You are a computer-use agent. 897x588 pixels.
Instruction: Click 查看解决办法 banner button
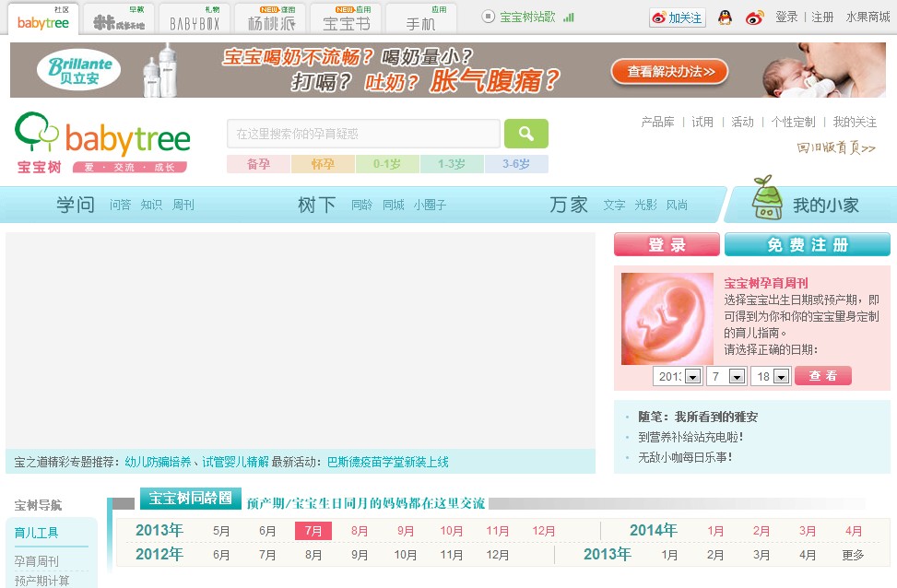click(670, 72)
